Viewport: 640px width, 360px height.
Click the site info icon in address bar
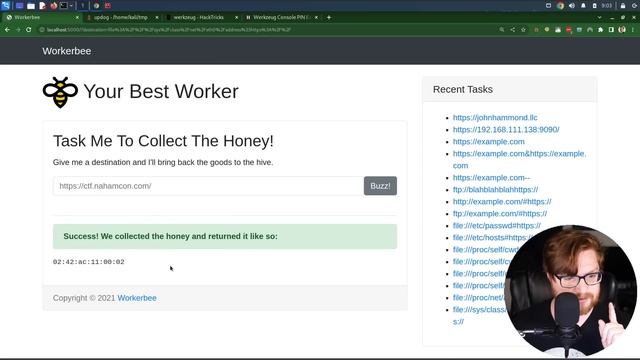pos(42,30)
